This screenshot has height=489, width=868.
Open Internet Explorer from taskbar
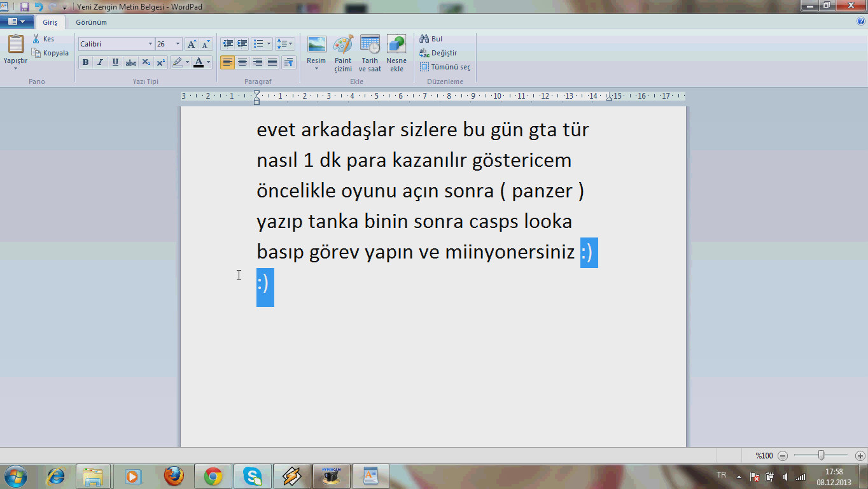tap(56, 476)
